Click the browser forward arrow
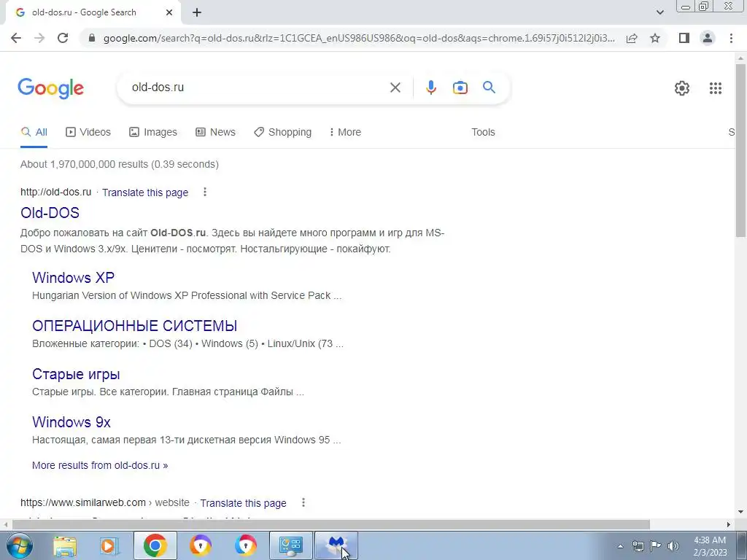The image size is (747, 560). pos(39,38)
